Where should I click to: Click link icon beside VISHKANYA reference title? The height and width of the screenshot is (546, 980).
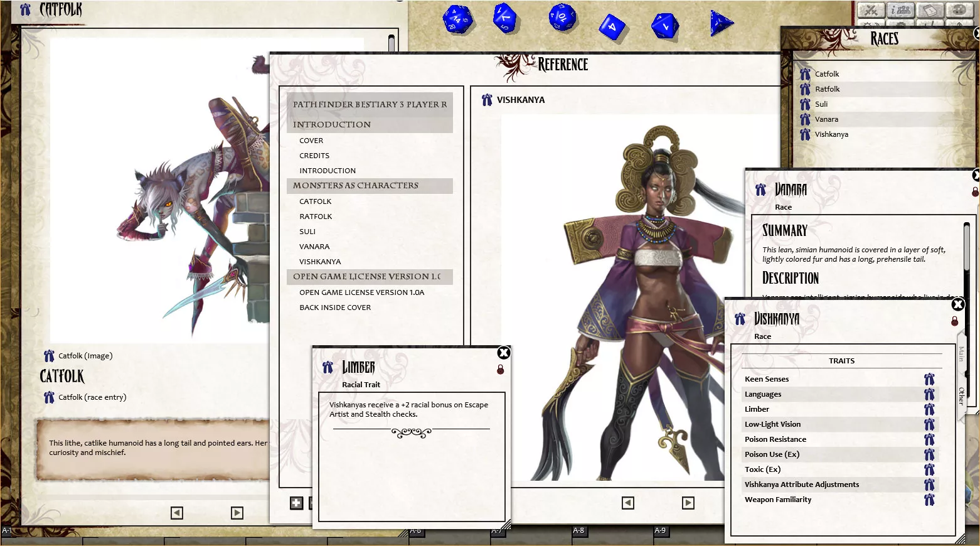(487, 100)
